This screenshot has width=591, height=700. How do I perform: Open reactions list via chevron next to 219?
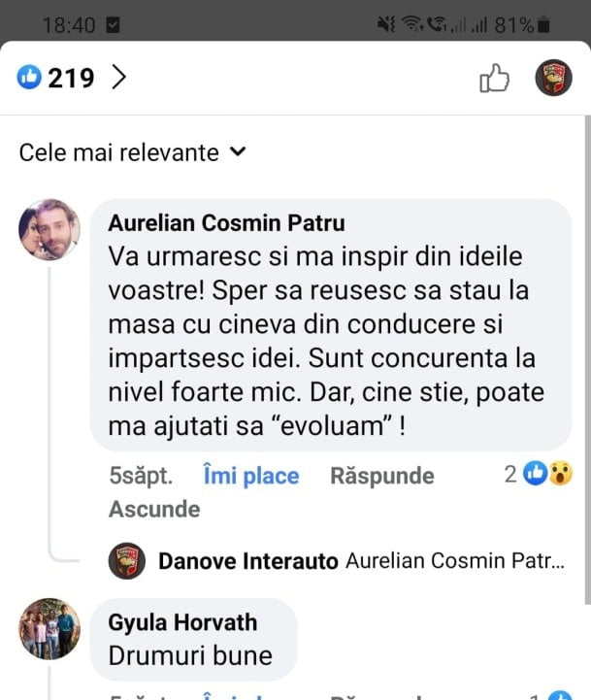tap(119, 79)
